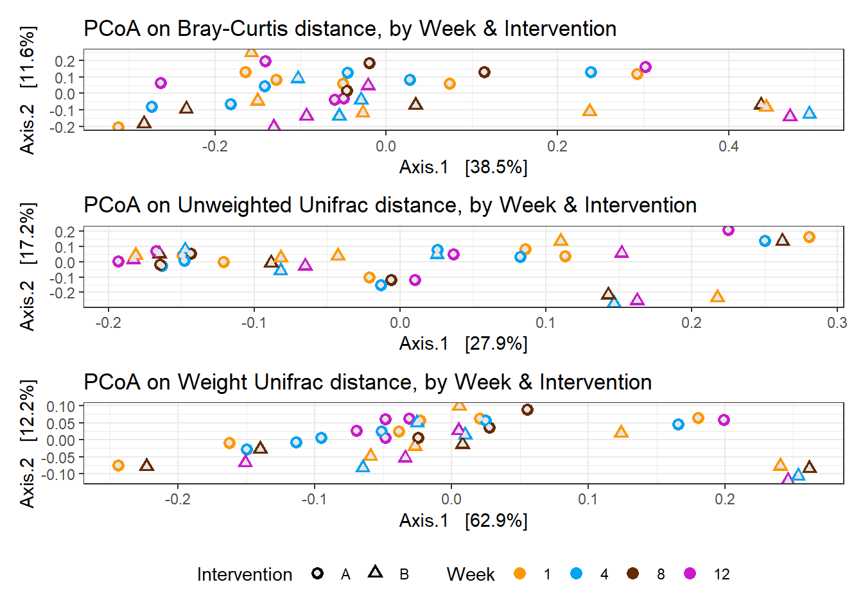
Task: Click the Axis.1 [62.9%] axis label
Action: [463, 520]
